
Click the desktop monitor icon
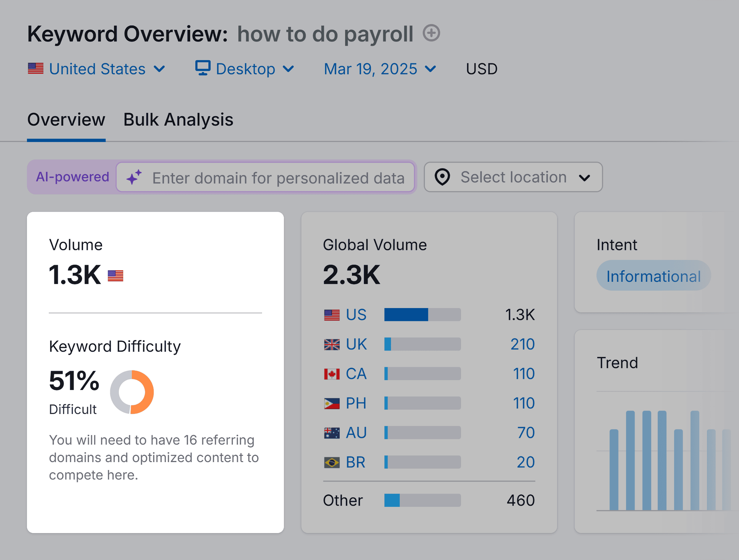(203, 68)
